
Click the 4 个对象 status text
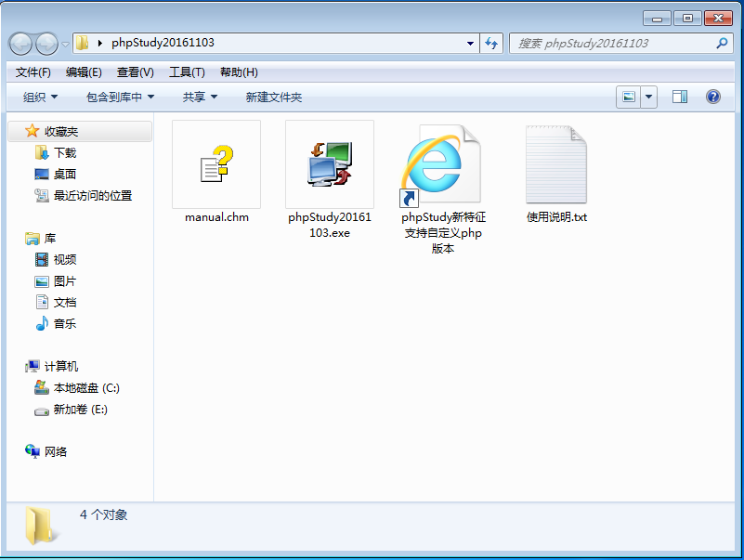click(103, 514)
